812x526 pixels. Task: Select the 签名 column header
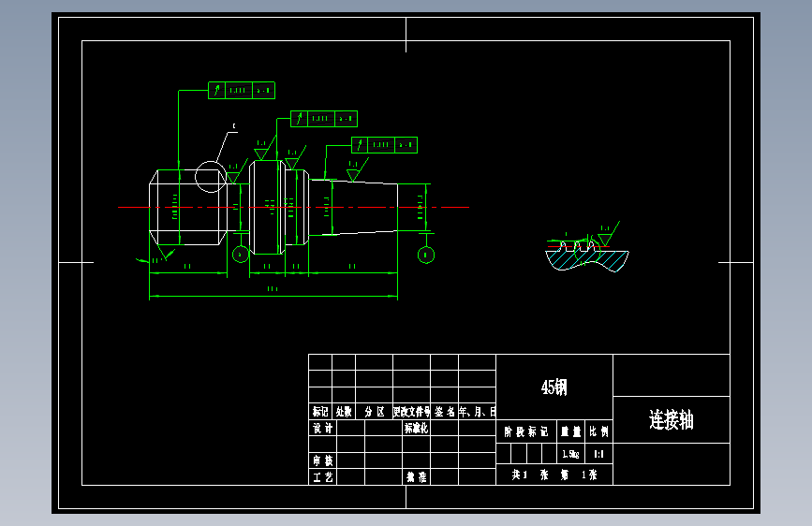tap(444, 412)
